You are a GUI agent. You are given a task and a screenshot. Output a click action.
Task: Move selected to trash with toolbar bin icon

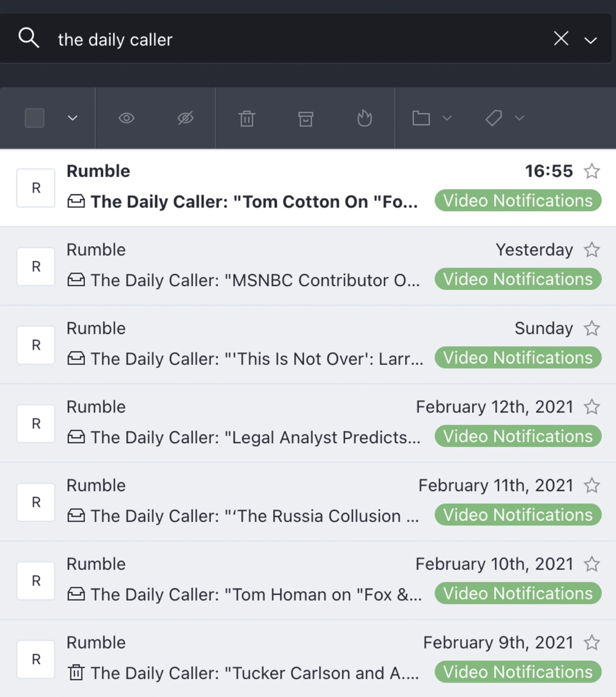tap(247, 118)
